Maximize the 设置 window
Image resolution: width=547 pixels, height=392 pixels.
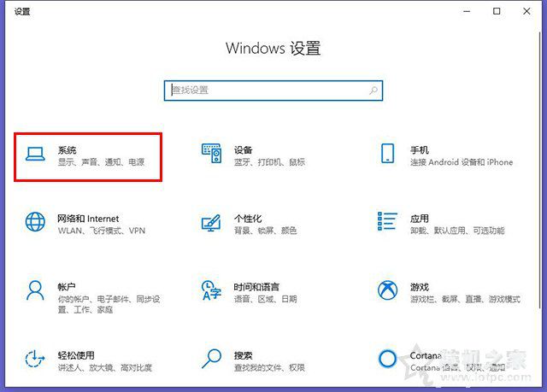click(x=497, y=11)
